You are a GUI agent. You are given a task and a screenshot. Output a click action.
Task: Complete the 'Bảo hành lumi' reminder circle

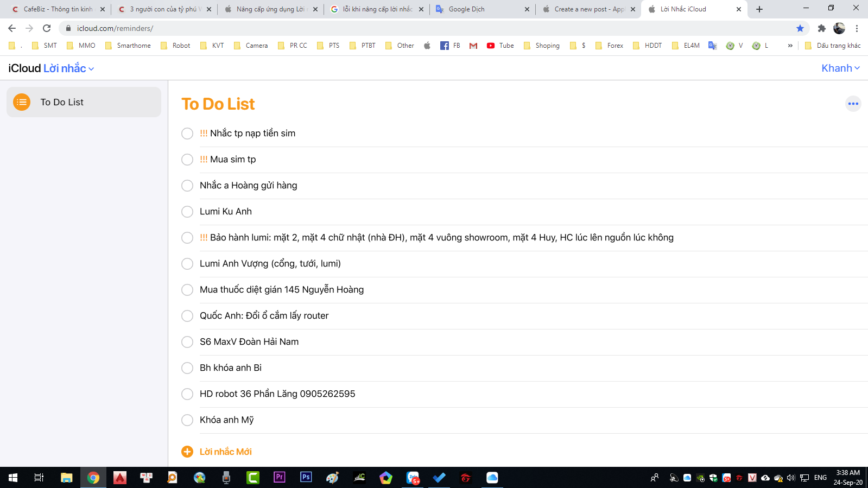[x=187, y=238]
